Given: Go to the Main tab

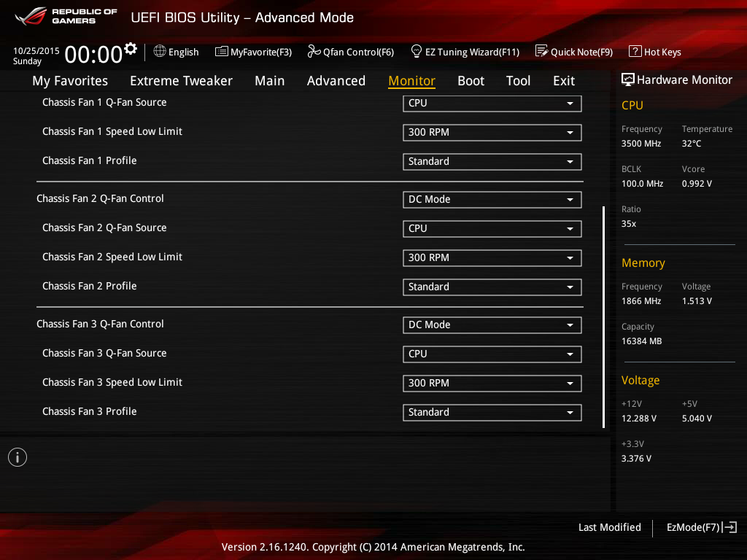Looking at the screenshot, I should coord(270,81).
